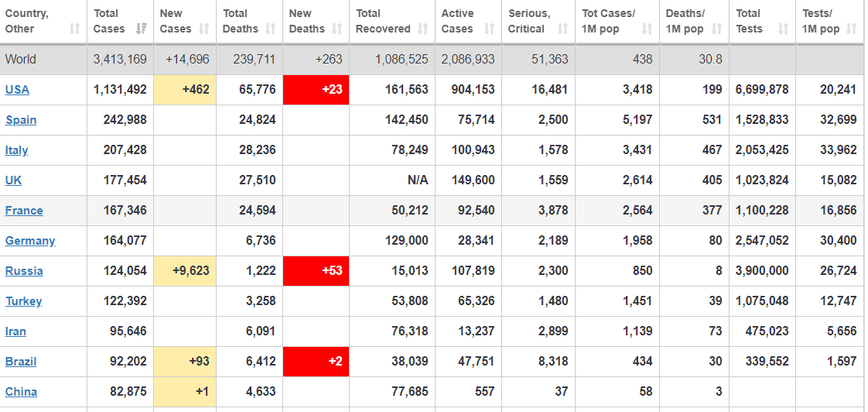The height and width of the screenshot is (412, 868).
Task: Click World active cases 2,086,933
Action: click(x=468, y=60)
